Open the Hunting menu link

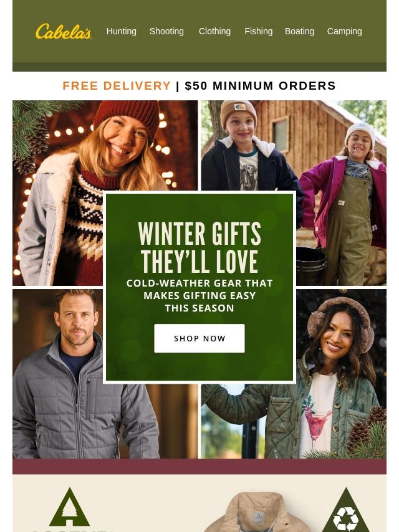121,31
